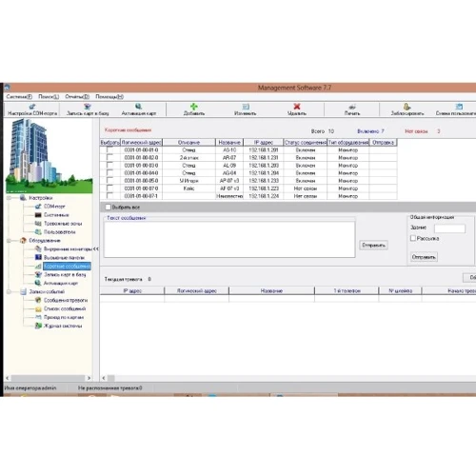
Task: Click the Статус соединения column header
Action: point(306,143)
